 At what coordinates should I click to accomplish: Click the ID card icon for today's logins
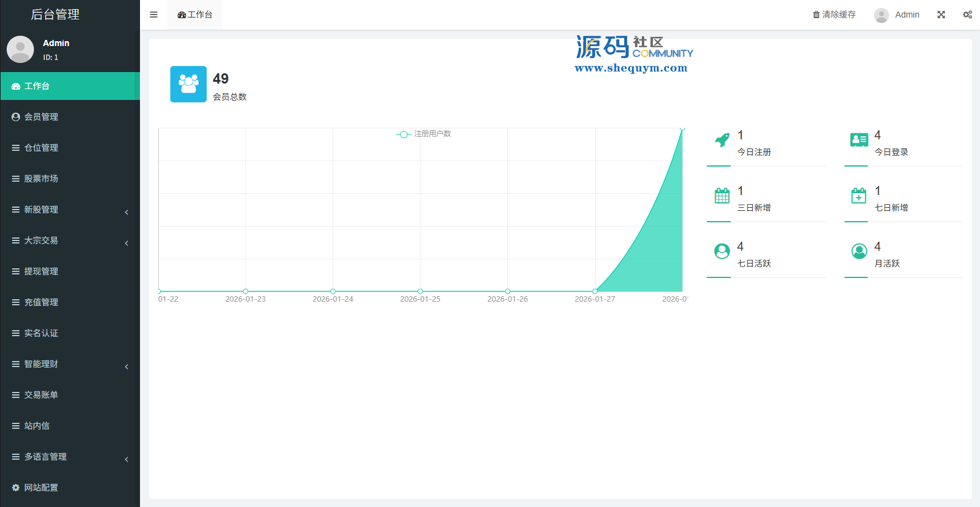pos(859,140)
